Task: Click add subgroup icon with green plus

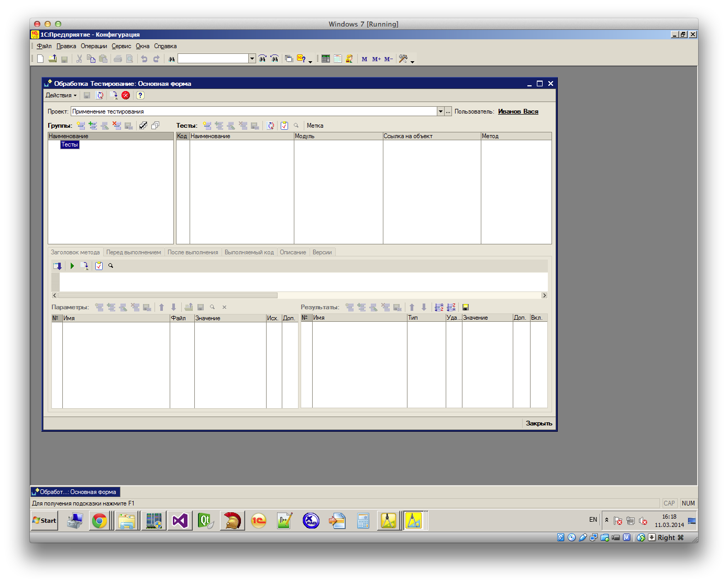Action: (93, 126)
